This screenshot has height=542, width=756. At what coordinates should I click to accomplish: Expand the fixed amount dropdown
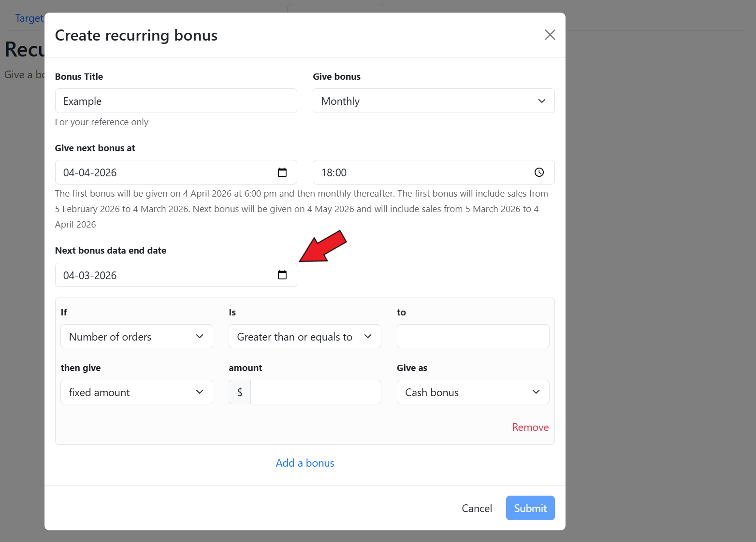[136, 392]
